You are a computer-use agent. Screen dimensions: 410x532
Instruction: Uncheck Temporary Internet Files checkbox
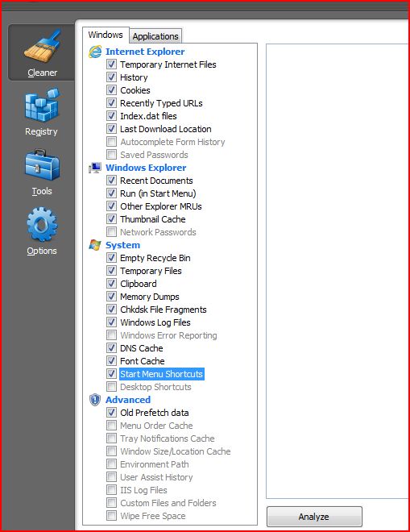click(111, 64)
